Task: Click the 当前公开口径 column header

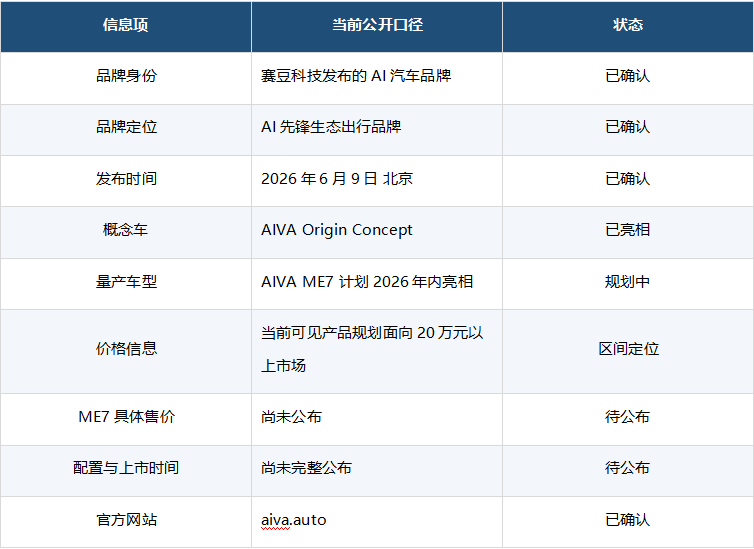Action: [x=377, y=25]
